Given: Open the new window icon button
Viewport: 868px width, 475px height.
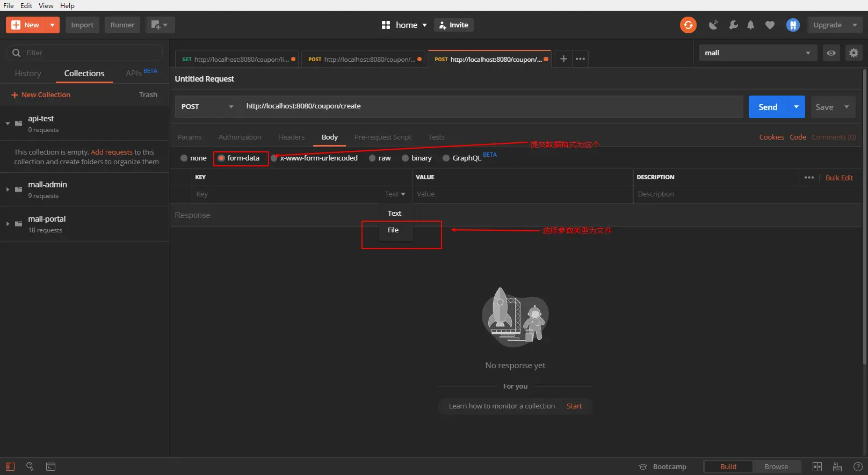Looking at the screenshot, I should point(160,25).
